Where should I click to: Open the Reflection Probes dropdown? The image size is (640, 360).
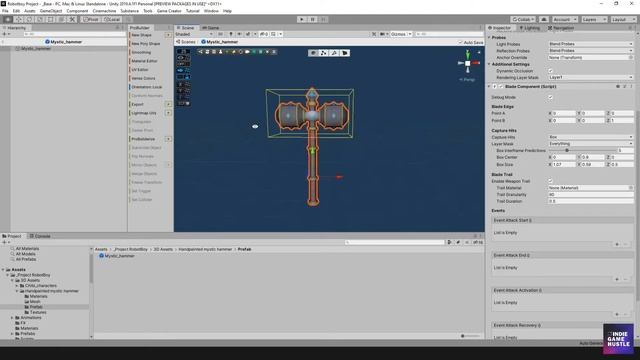(591, 51)
